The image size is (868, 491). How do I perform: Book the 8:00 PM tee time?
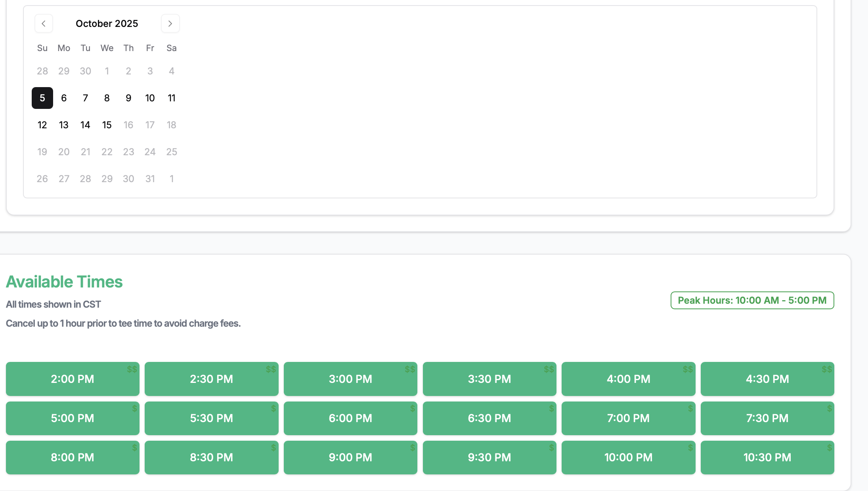(72, 457)
